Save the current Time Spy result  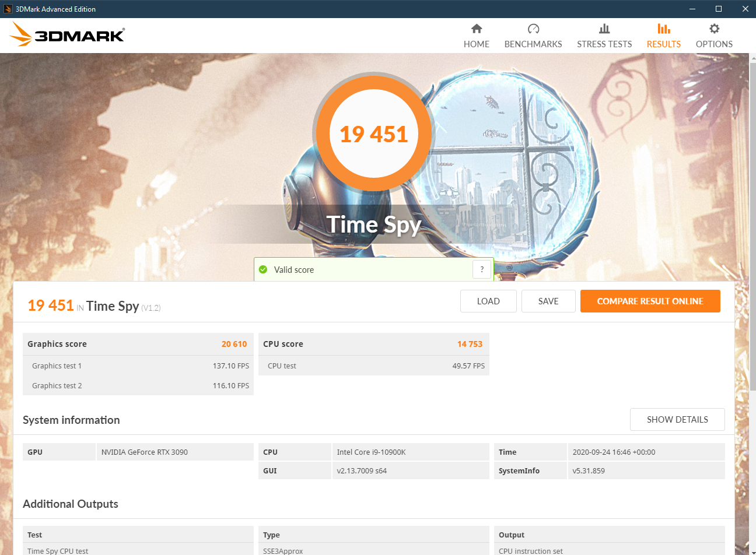548,301
